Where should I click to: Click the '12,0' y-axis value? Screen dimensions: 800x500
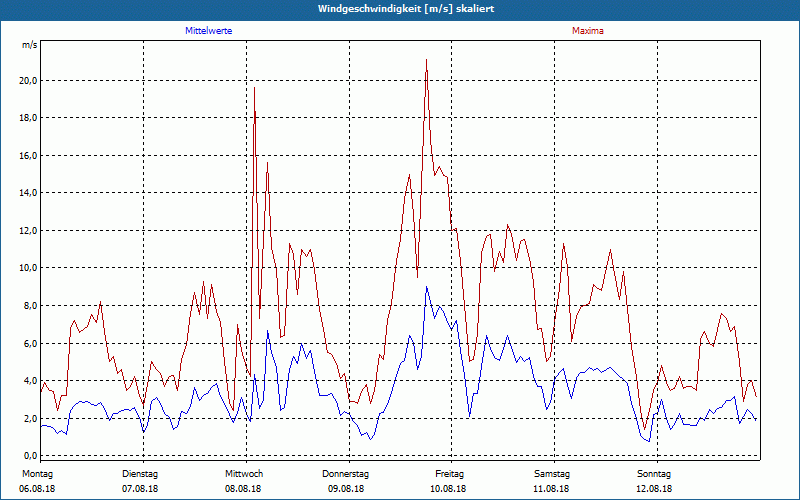(28, 231)
